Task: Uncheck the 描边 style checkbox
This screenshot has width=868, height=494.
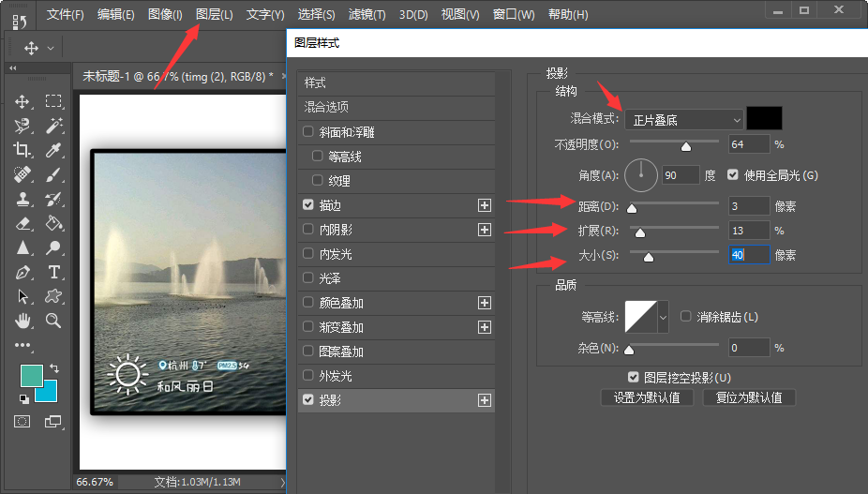Action: (308, 205)
